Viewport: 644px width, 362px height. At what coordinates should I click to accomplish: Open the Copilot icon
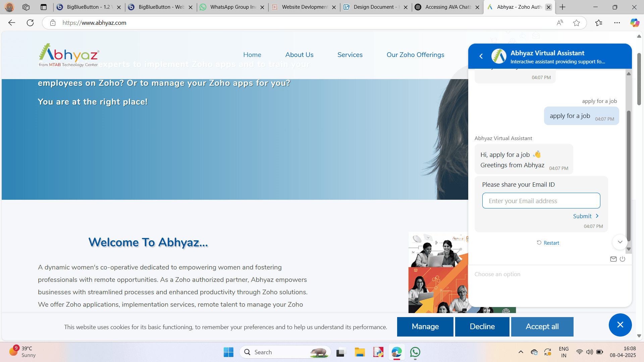click(635, 23)
